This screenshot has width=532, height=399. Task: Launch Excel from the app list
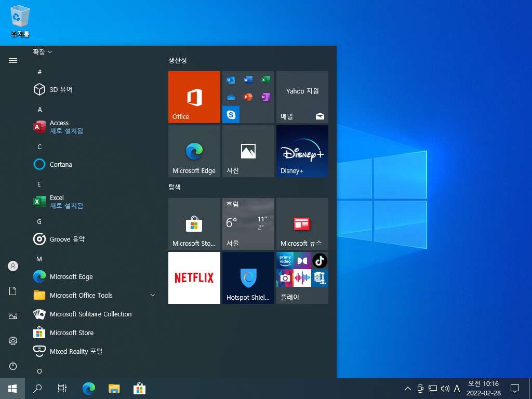click(x=95, y=202)
